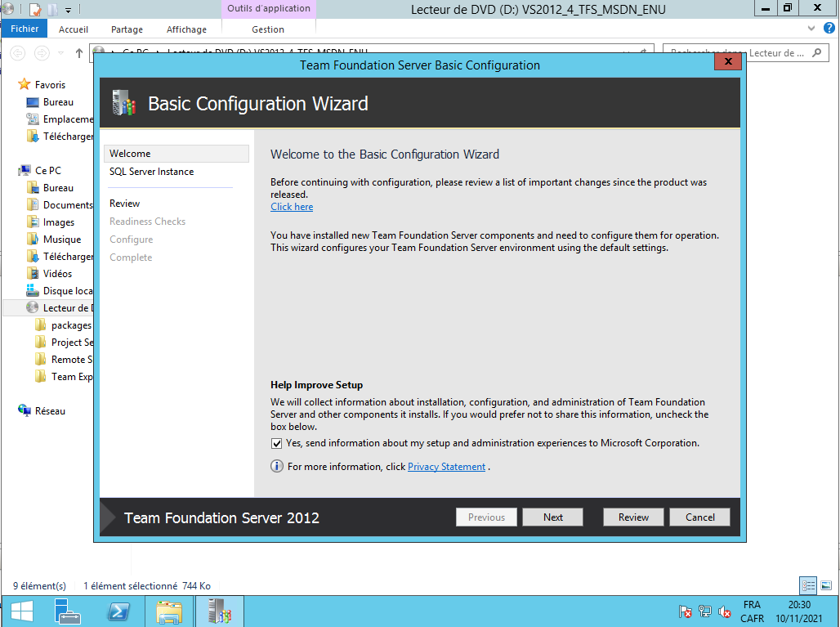
Task: Click the File Explorer taskbar icon
Action: (169, 611)
